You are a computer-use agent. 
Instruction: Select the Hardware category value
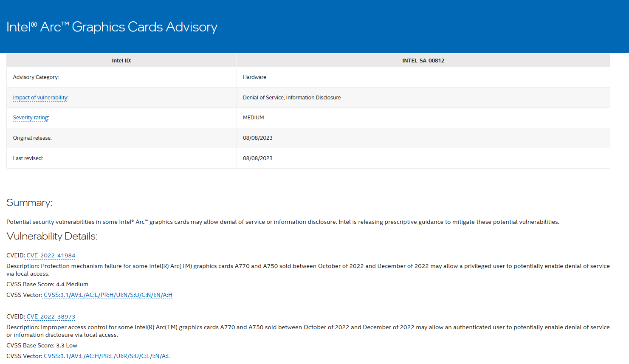[254, 77]
